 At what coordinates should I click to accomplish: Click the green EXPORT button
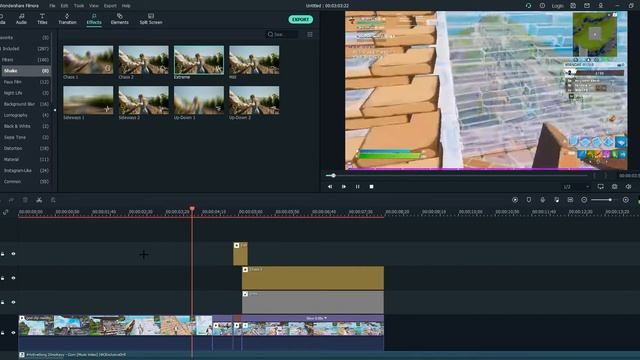(301, 19)
